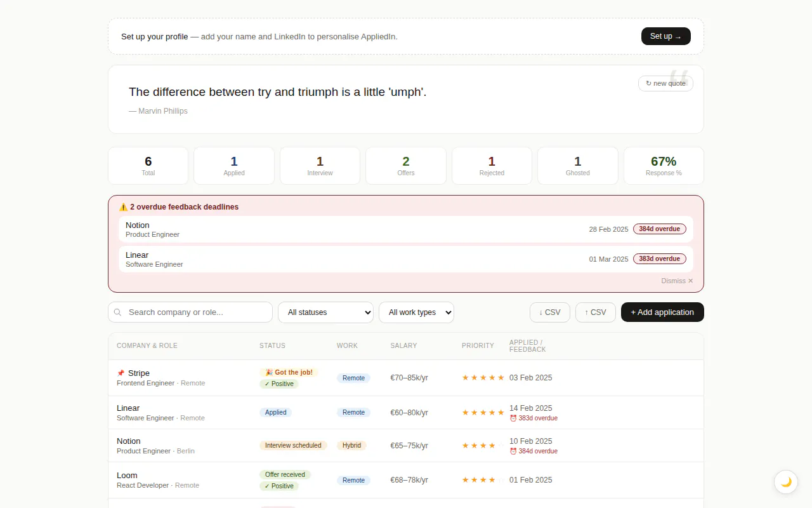Select the Ghosted stat card
Image resolution: width=812 pixels, height=508 pixels.
tap(578, 166)
